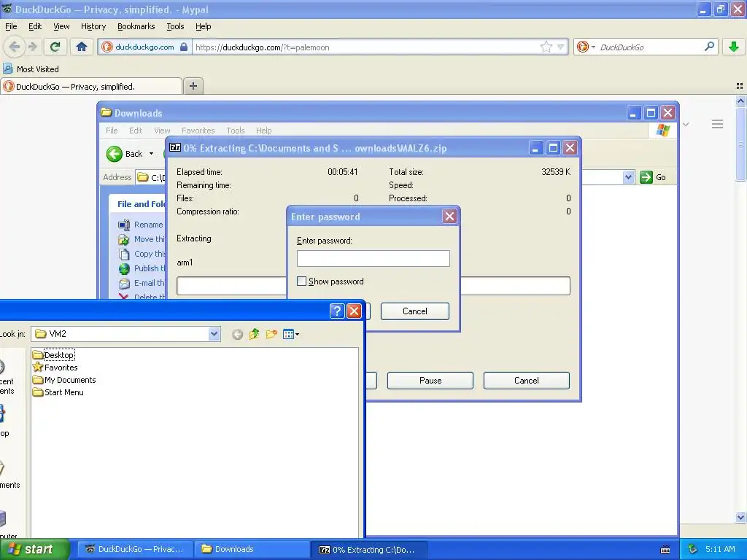Bookmark this page with the star icon
The height and width of the screenshot is (560, 747).
tap(546, 47)
